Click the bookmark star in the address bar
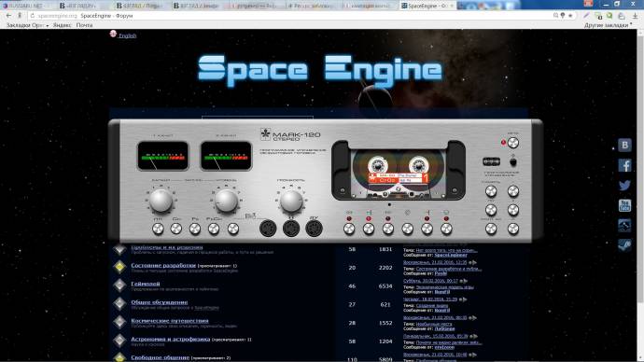The width and height of the screenshot is (644, 362). pyautogui.click(x=570, y=16)
